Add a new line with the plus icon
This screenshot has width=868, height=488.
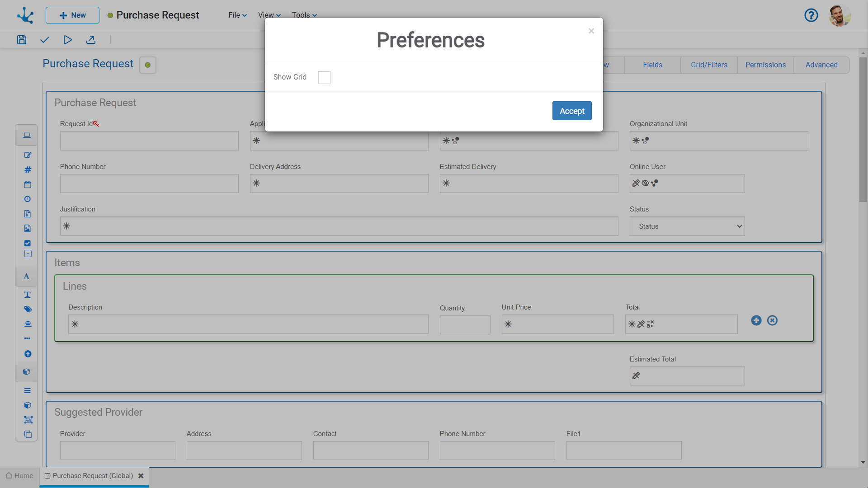(756, 320)
